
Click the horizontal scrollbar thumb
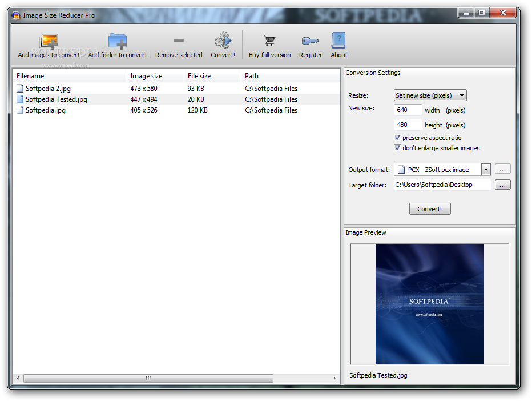tap(148, 378)
